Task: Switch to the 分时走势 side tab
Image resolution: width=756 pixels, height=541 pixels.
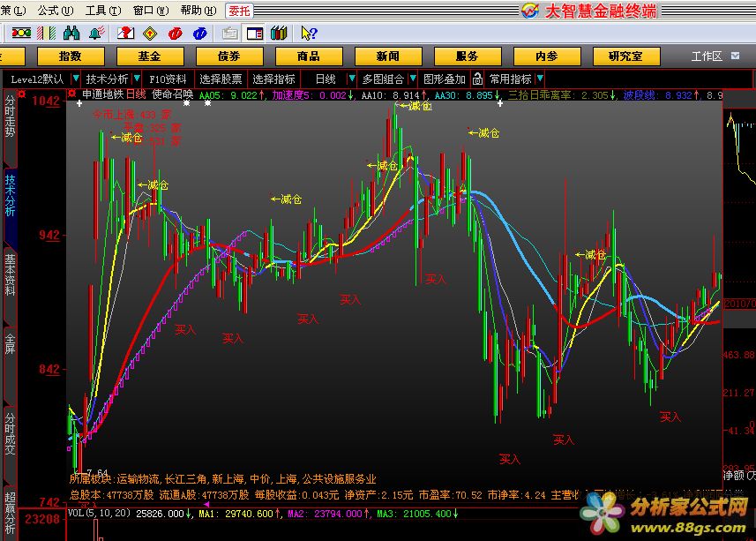Action: 10,116
